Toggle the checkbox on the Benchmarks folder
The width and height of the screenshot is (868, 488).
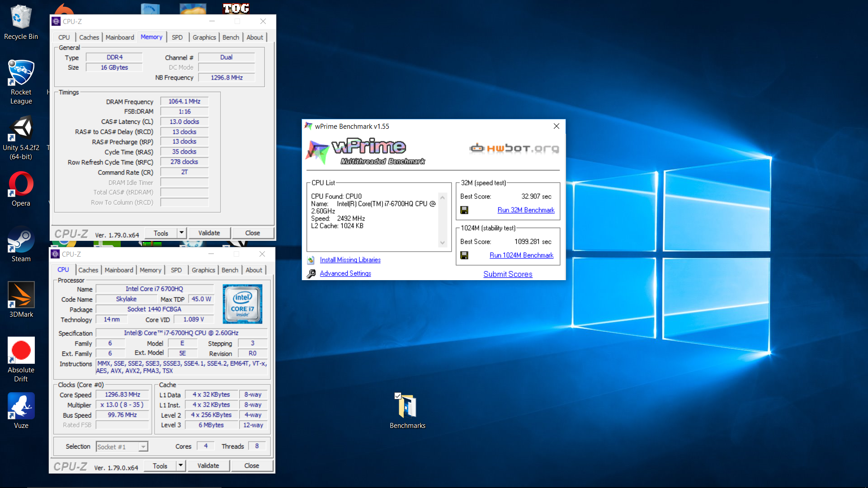[398, 396]
